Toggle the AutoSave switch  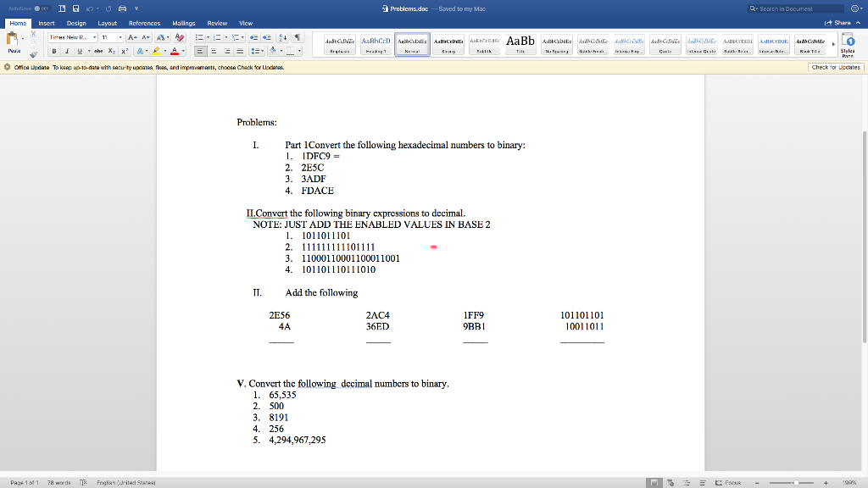click(42, 8)
